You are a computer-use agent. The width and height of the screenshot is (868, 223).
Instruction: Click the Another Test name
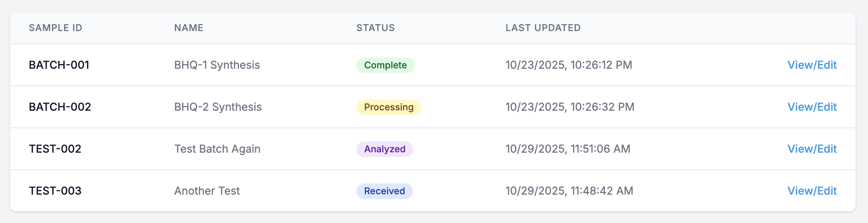pyautogui.click(x=207, y=191)
